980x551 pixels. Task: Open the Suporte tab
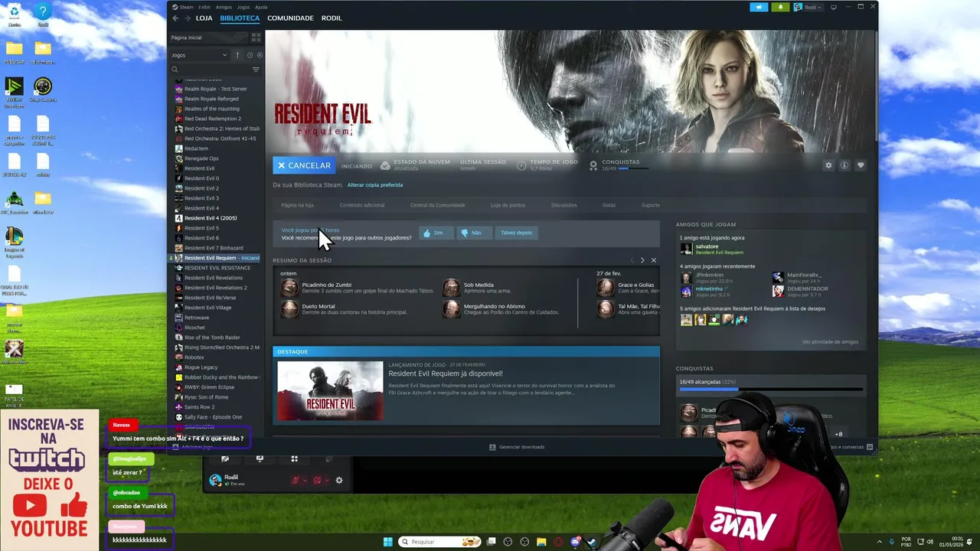(x=651, y=205)
